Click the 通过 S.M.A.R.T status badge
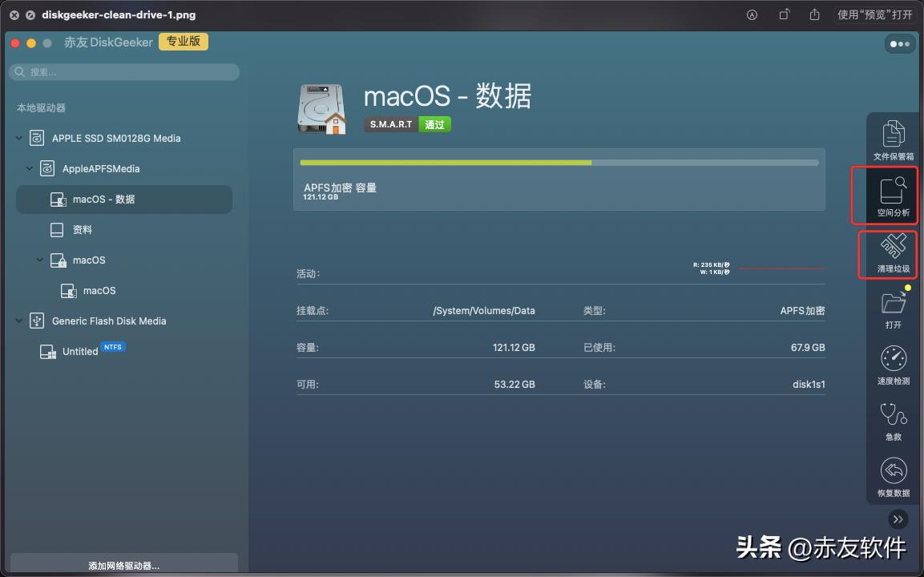924x577 pixels. (434, 124)
